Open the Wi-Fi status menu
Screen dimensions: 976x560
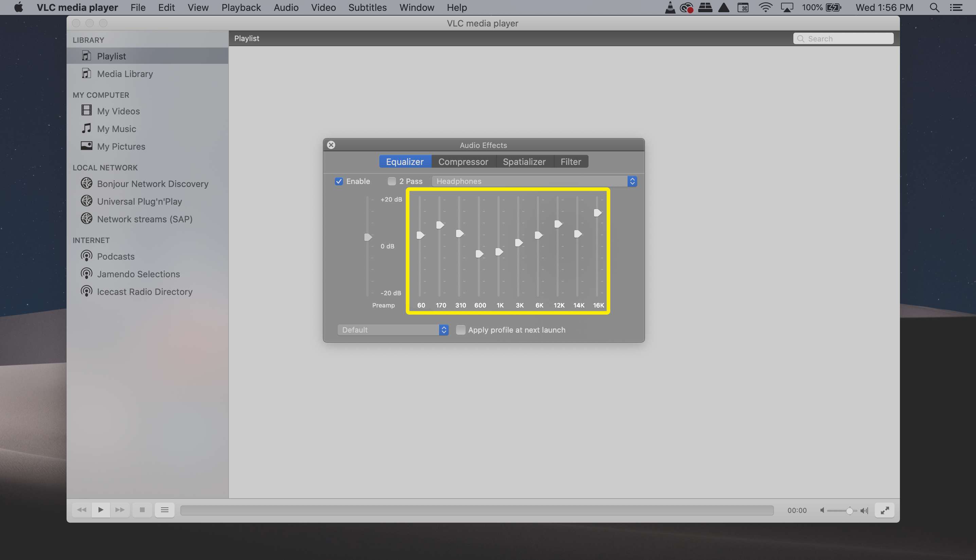[x=765, y=7]
